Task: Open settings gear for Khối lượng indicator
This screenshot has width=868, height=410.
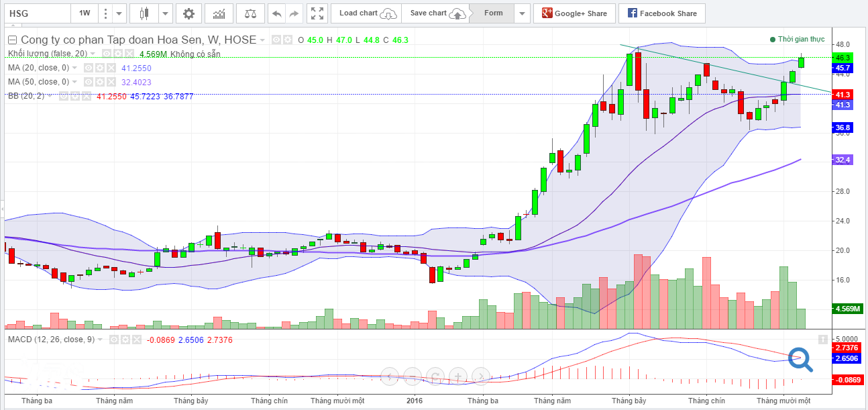Action: coord(117,53)
